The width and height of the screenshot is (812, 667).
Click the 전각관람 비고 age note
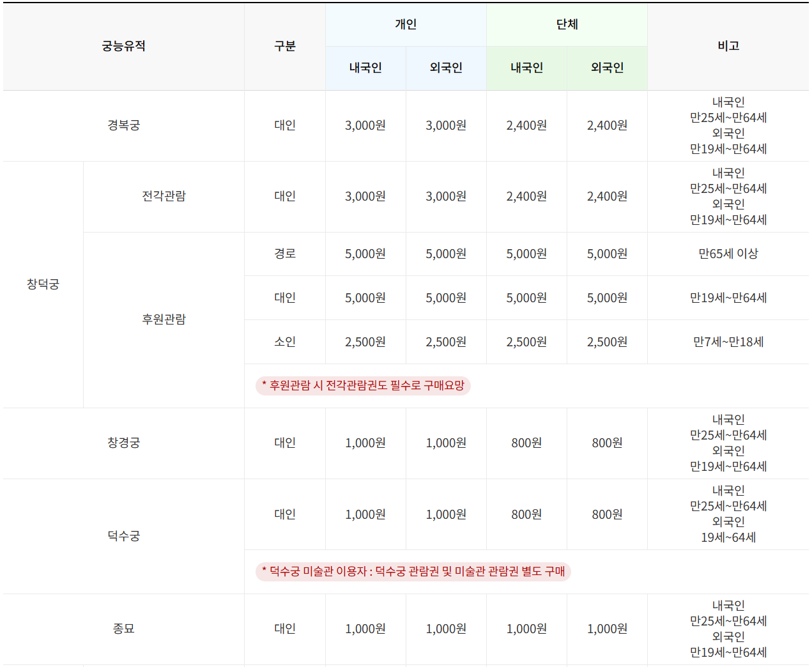pyautogui.click(x=728, y=196)
